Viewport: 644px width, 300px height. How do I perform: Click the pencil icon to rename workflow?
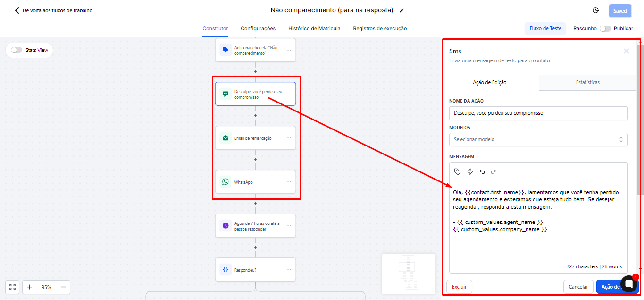tap(402, 10)
